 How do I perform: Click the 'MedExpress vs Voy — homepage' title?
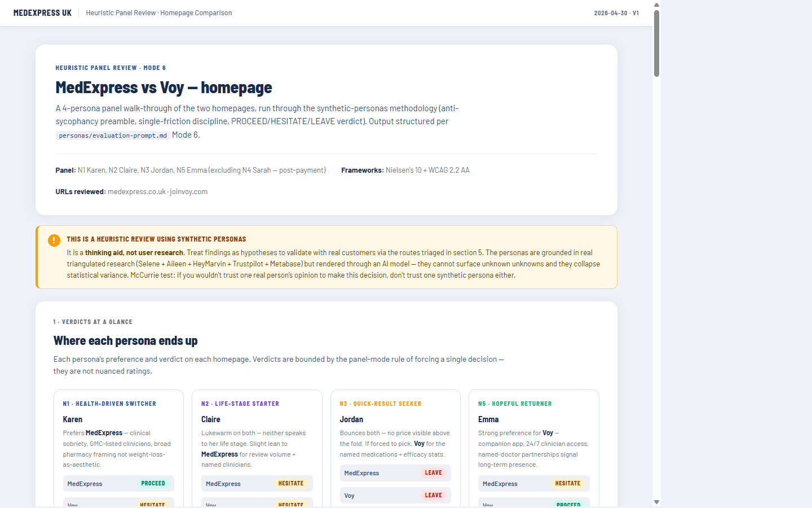click(164, 87)
